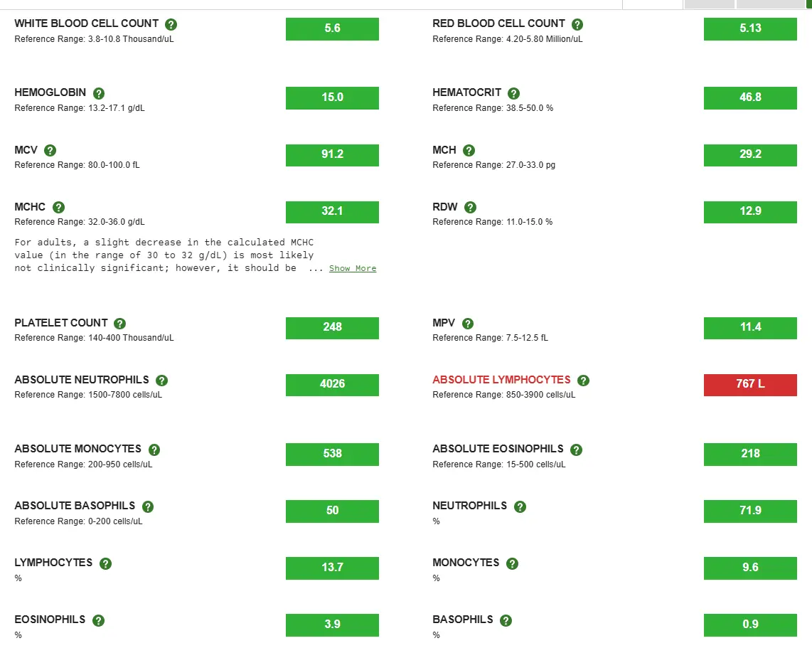This screenshot has height=648, width=812.
Task: Expand the MCHC note via Show More
Action: [353, 268]
